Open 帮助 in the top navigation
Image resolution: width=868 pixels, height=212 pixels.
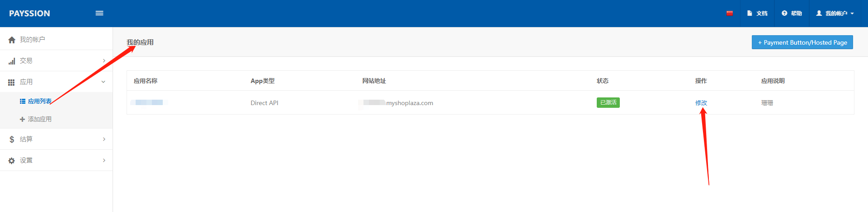pos(792,14)
